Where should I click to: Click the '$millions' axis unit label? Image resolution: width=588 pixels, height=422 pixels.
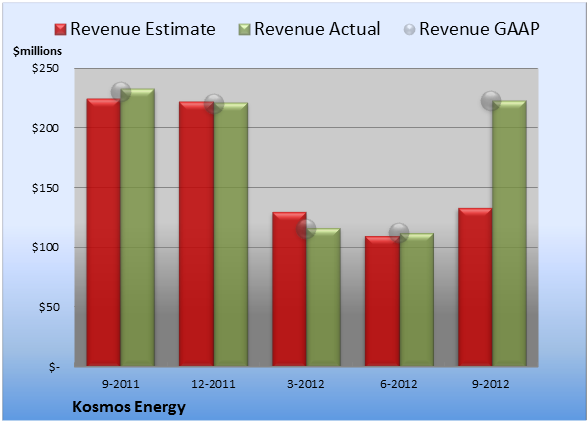coord(37,51)
